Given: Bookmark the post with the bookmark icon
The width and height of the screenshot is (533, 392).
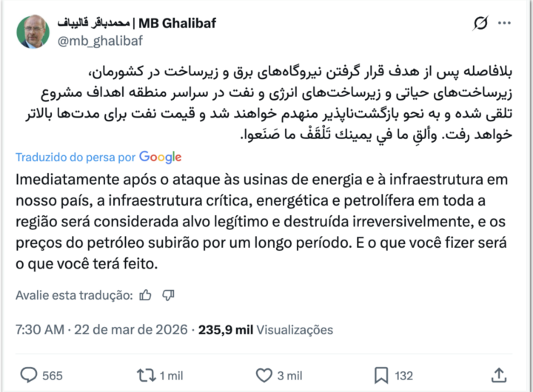Looking at the screenshot, I should [x=381, y=375].
